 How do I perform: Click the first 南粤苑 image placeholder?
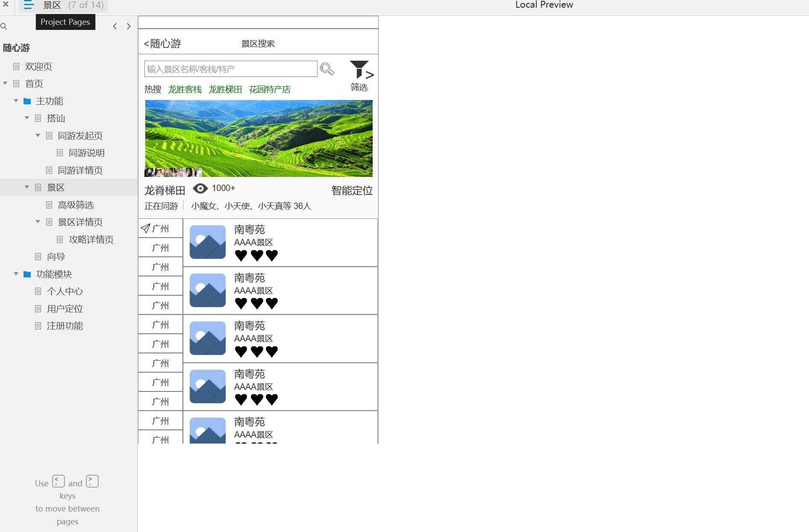coord(208,242)
